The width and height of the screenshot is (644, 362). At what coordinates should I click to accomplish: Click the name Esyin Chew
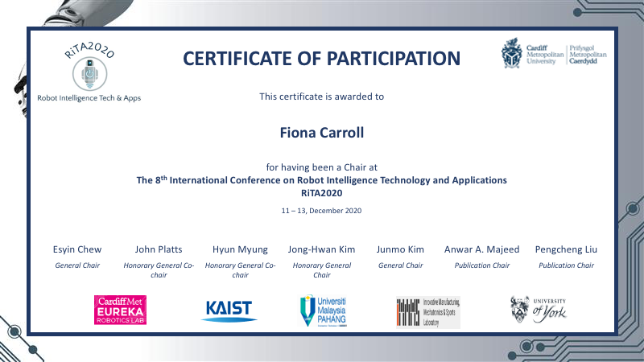[x=77, y=249]
